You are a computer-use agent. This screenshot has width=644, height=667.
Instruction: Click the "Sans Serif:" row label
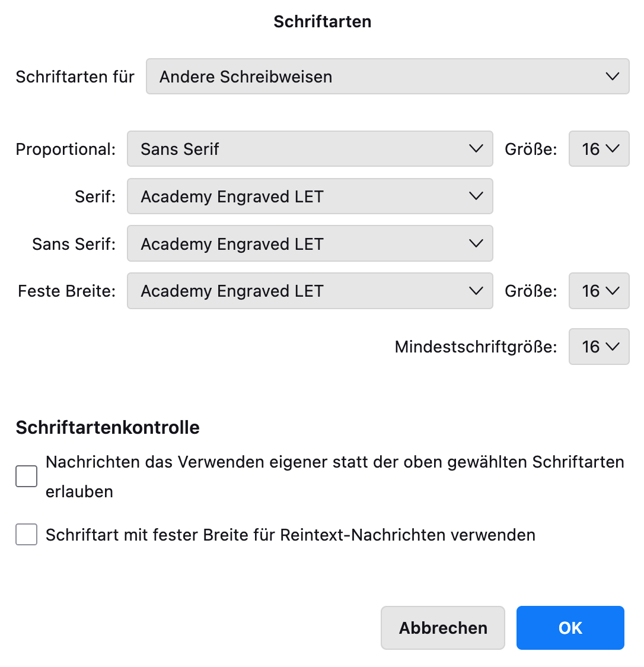[x=74, y=244]
